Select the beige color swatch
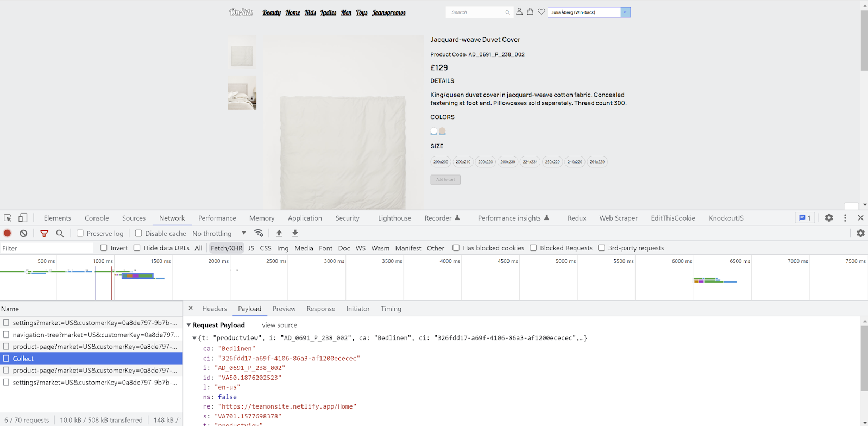 coord(442,131)
